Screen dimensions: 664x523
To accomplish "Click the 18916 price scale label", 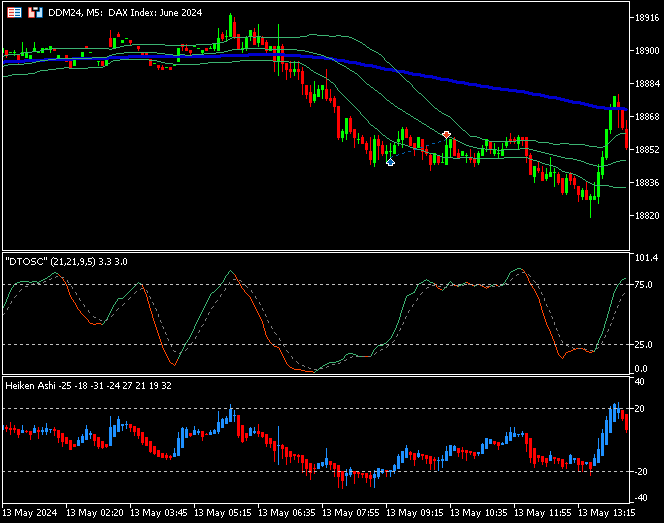I will tap(647, 18).
